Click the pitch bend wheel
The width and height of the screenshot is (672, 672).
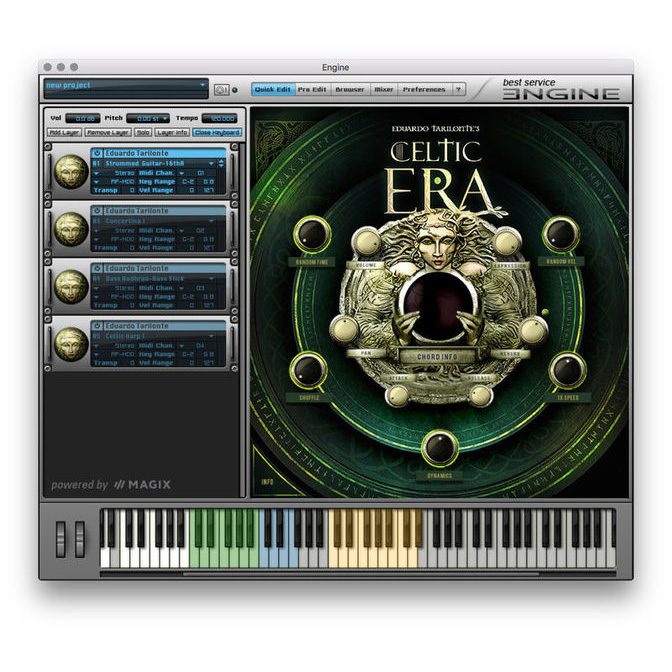(x=61, y=540)
